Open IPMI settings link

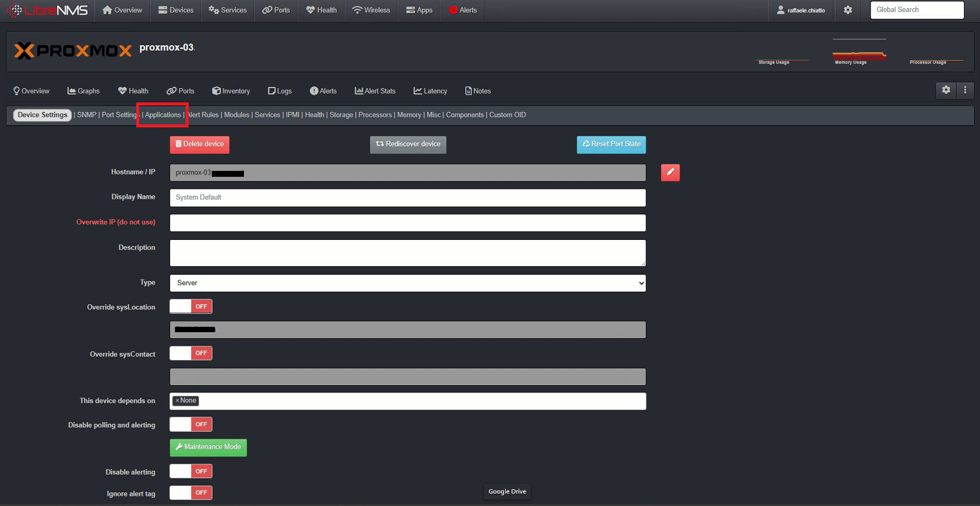[x=293, y=115]
